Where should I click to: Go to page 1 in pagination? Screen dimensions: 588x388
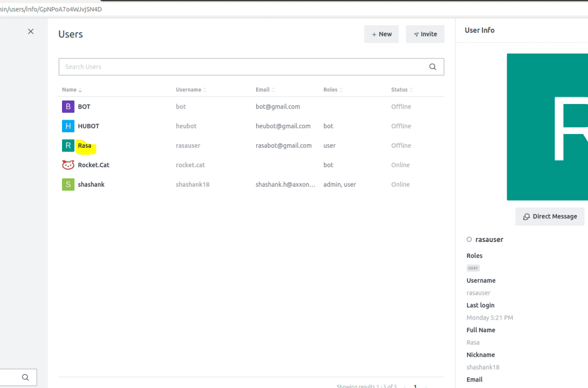point(415,386)
